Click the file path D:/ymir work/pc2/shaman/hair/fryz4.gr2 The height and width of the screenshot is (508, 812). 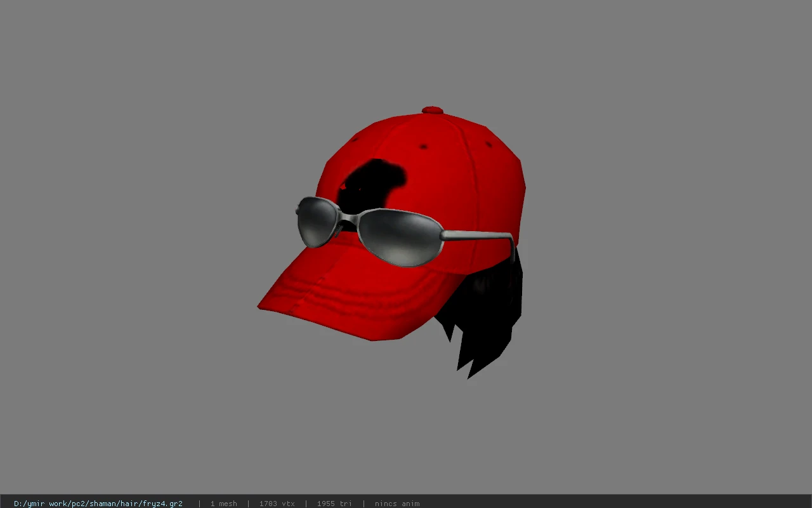click(98, 504)
